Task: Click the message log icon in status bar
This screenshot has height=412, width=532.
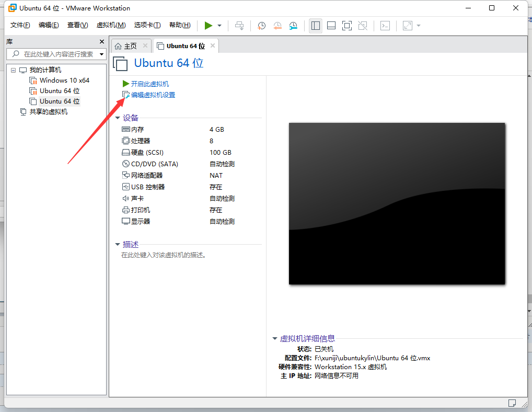Action: click(x=512, y=403)
